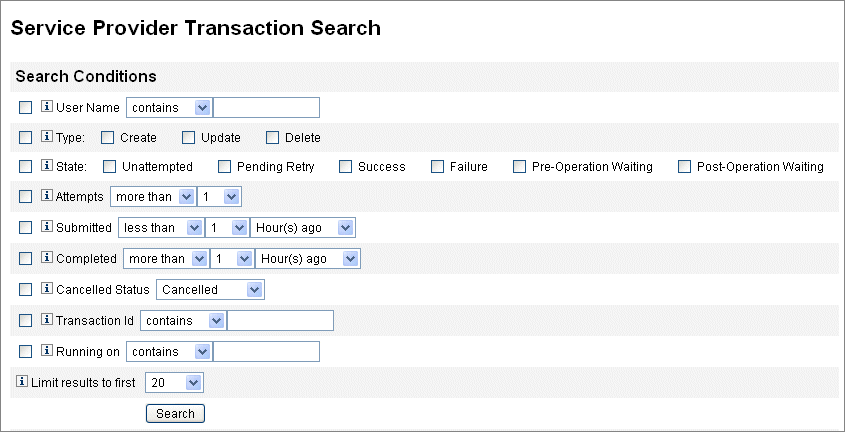The height and width of the screenshot is (432, 845).
Task: Click the info icon beside Attempts
Action: pos(47,197)
